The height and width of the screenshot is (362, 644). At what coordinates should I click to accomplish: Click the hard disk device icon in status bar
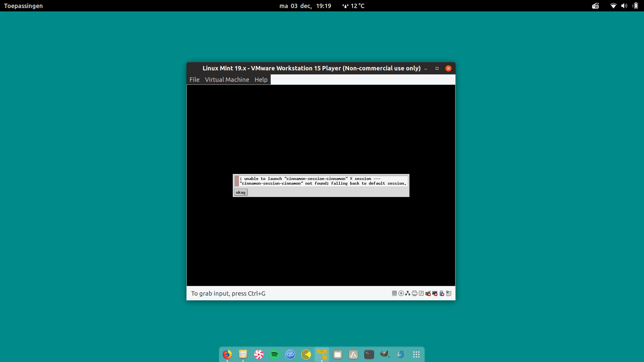(394, 293)
